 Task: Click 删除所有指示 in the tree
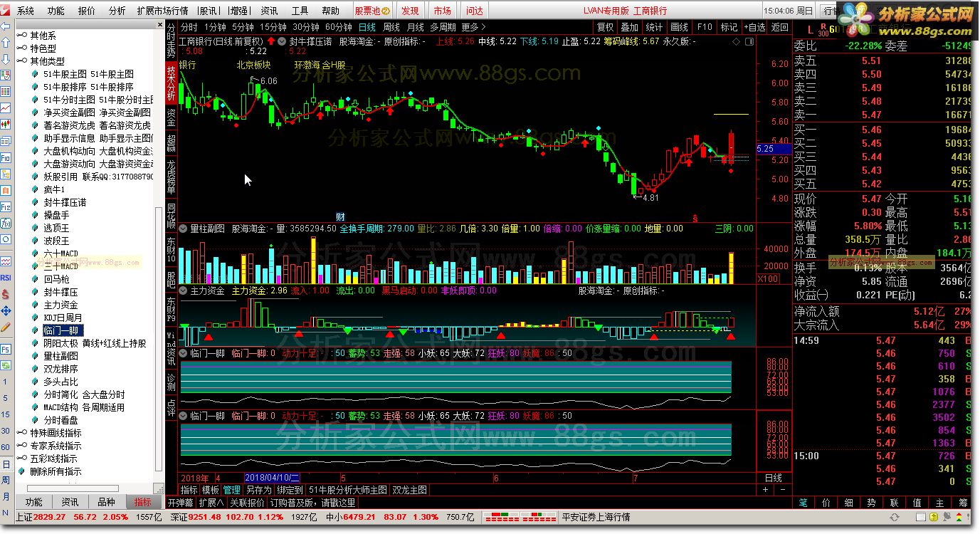pos(56,471)
